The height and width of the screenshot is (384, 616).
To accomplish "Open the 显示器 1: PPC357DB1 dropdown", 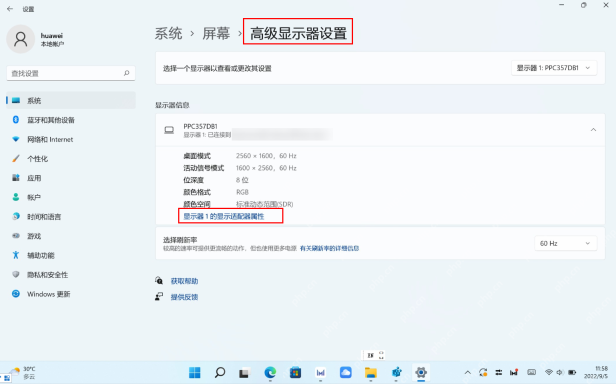I will coord(554,68).
